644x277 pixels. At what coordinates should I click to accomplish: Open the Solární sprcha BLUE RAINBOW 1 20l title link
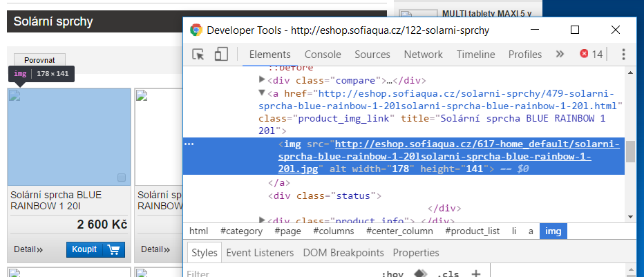[56, 200]
